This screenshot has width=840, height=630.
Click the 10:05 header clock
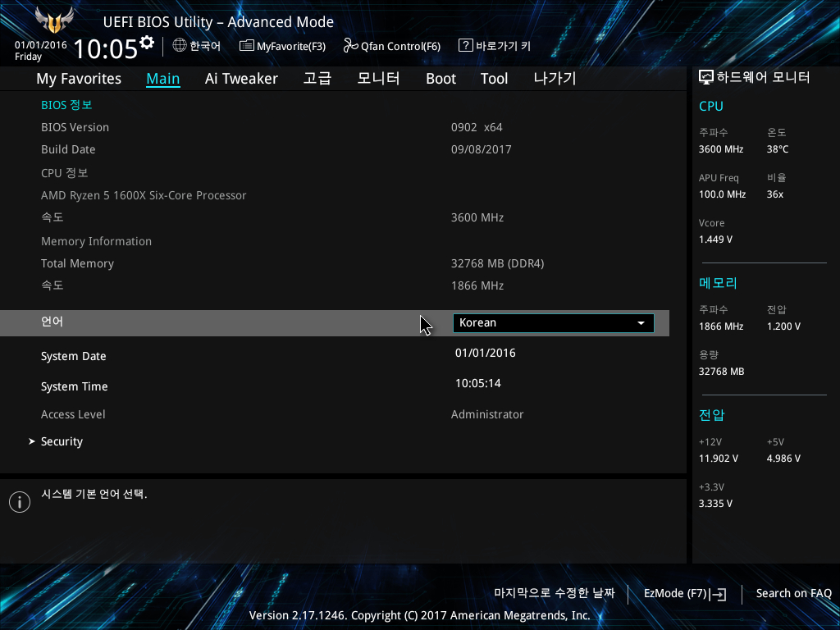point(106,49)
